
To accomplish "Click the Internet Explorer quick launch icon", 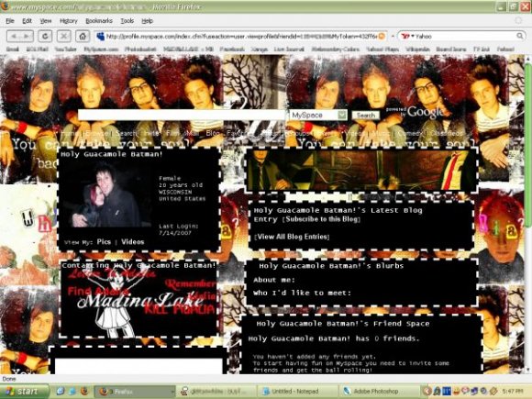I will point(61,391).
